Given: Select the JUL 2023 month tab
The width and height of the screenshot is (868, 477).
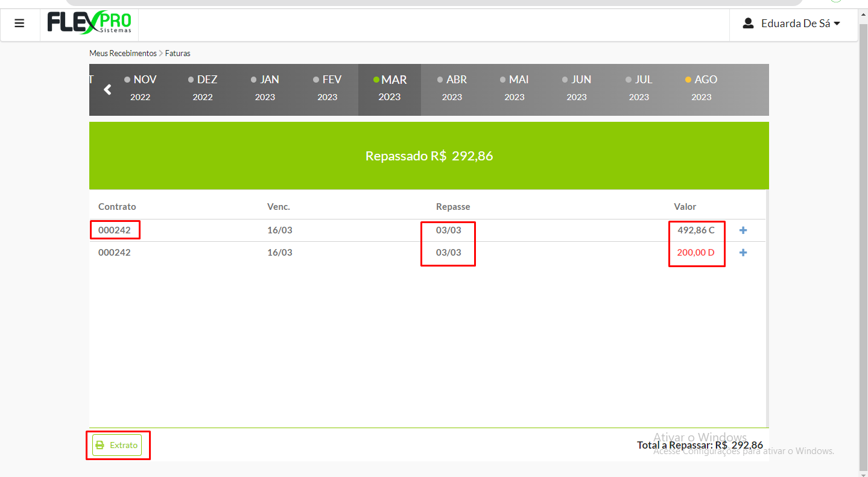Looking at the screenshot, I should [639, 88].
